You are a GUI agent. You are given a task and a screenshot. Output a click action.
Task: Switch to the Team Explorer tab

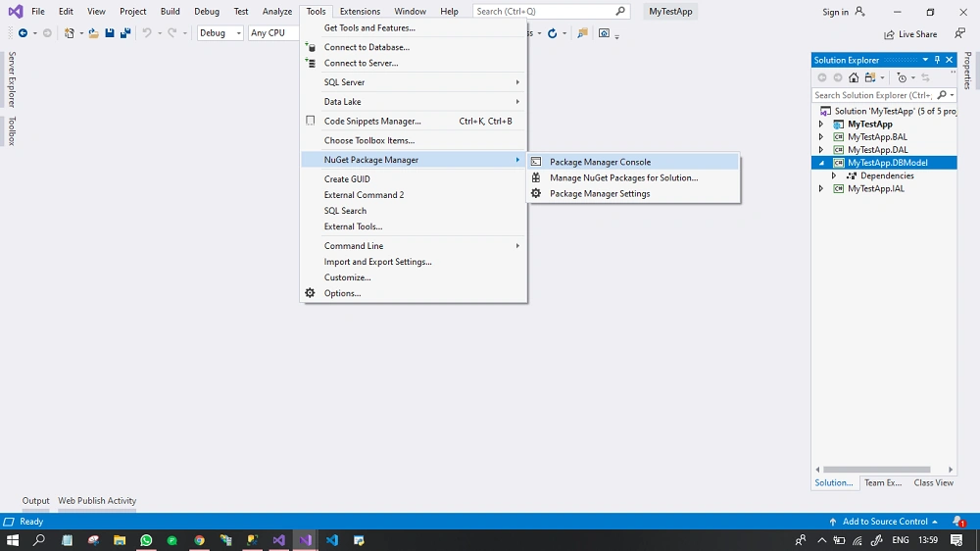[x=883, y=482]
